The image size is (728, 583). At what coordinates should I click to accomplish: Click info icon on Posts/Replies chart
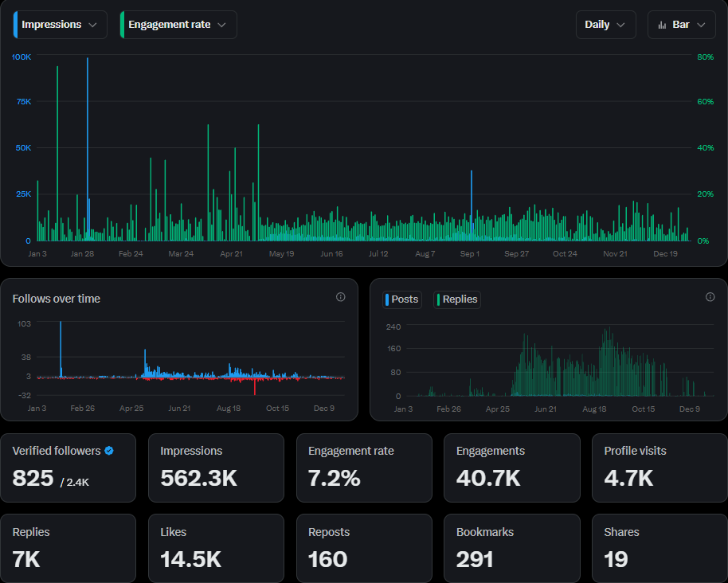[710, 297]
